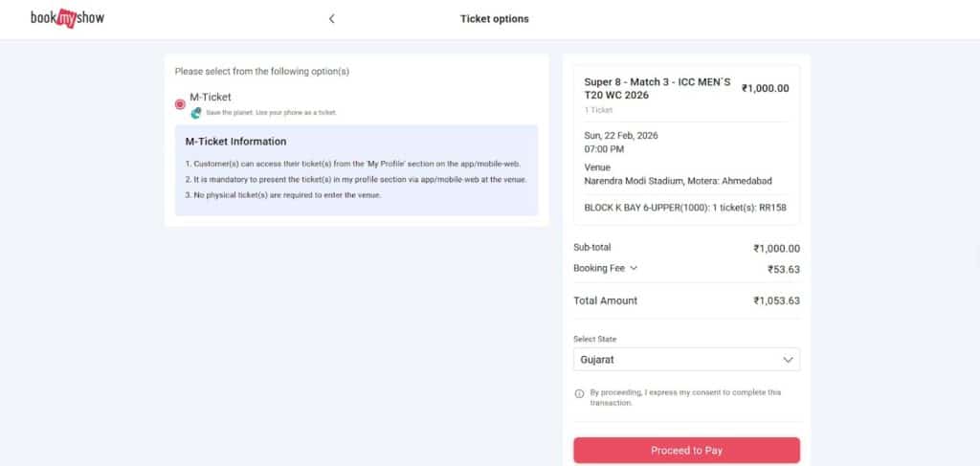Go back using the left arrow
Image resolution: width=980 pixels, height=466 pixels.
331,18
